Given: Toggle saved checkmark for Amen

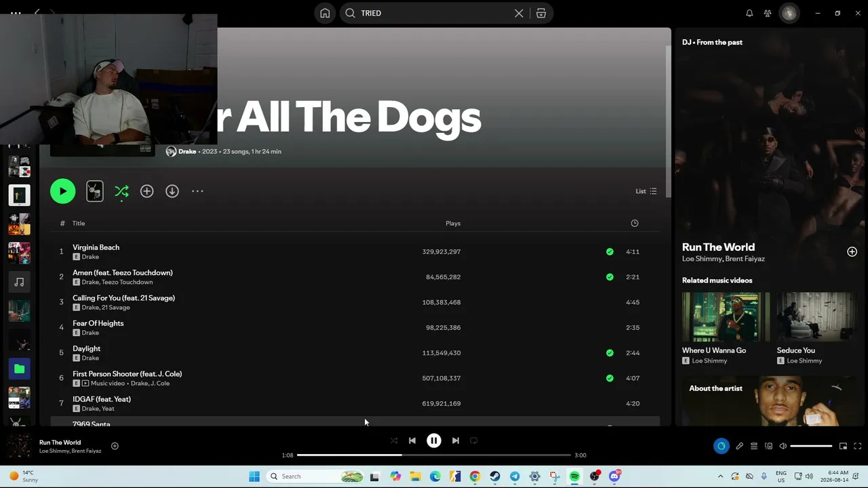Looking at the screenshot, I should [x=610, y=277].
